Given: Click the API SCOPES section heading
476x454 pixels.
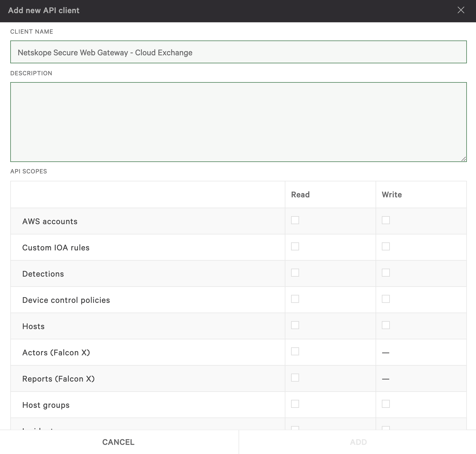Looking at the screenshot, I should 29,171.
